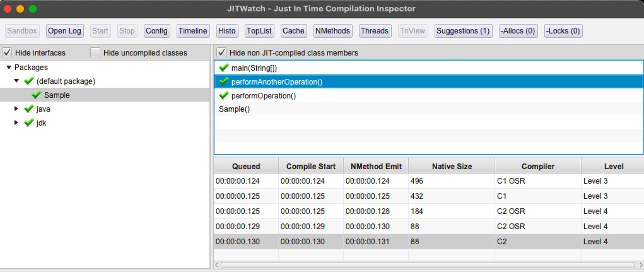Click the TriView button
Image resolution: width=644 pixels, height=272 pixels.
[x=413, y=31]
